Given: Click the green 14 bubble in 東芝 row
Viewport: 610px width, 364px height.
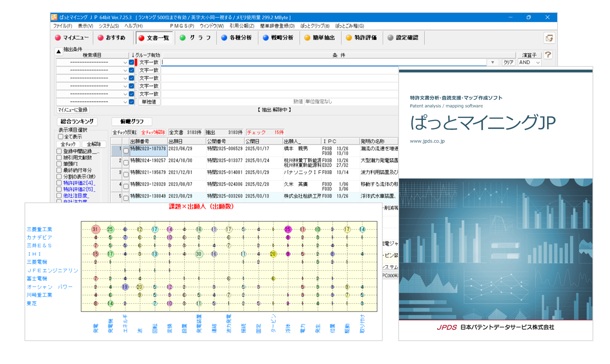Looking at the screenshot, I should point(110,303).
